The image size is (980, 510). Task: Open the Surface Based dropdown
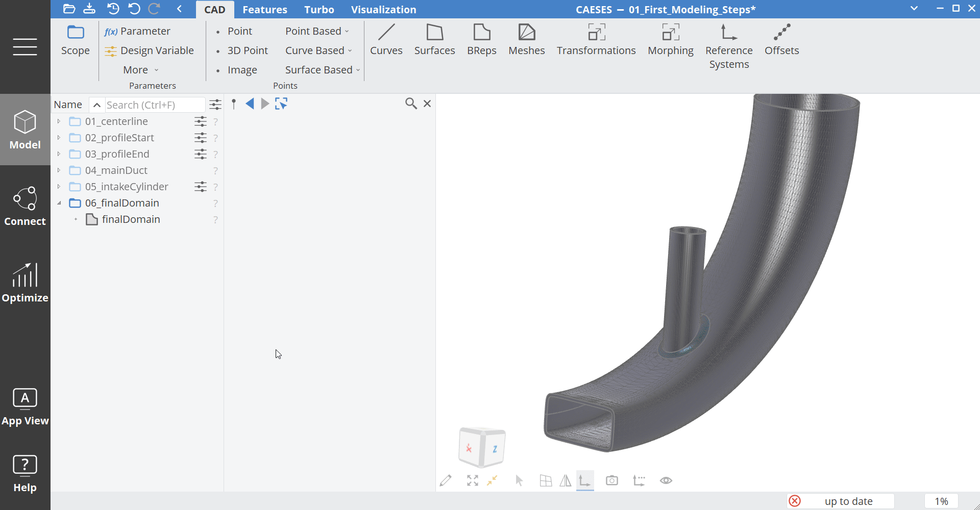point(323,70)
